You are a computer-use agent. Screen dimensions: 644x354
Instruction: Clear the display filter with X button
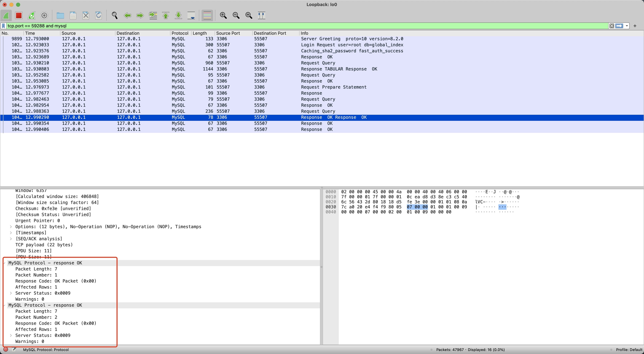click(x=611, y=26)
